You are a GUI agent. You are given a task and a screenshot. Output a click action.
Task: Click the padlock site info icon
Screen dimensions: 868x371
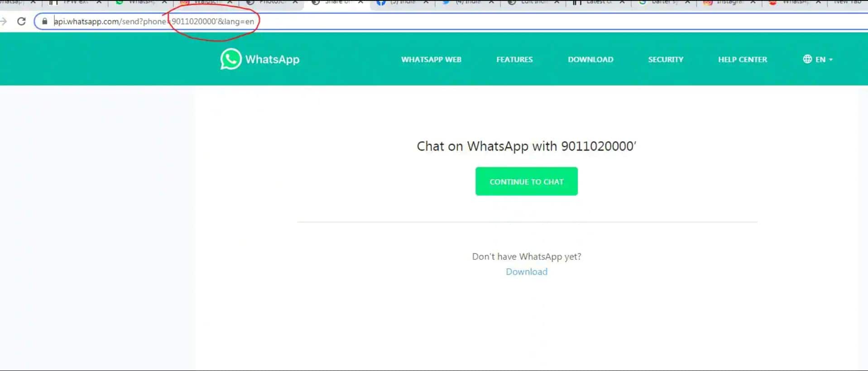click(x=44, y=21)
